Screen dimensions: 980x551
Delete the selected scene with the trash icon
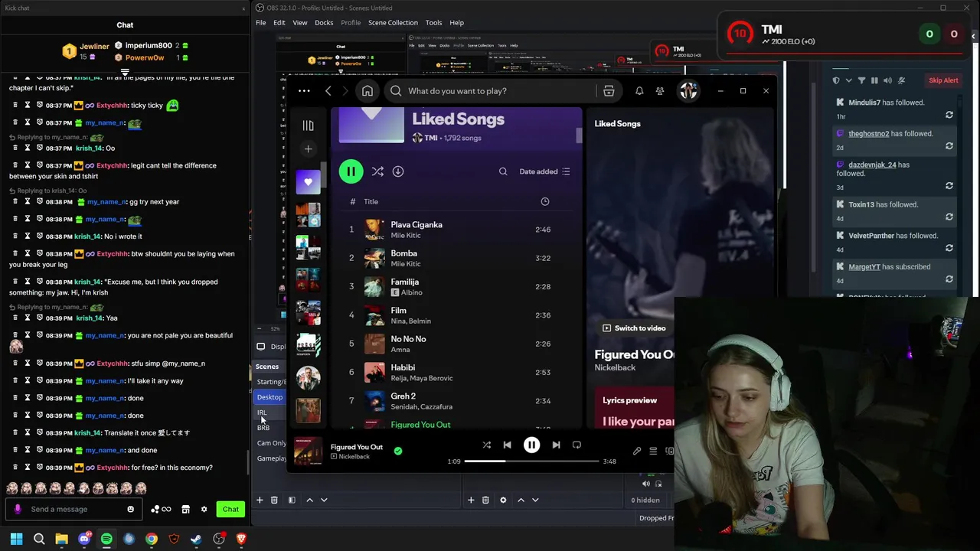coord(274,500)
